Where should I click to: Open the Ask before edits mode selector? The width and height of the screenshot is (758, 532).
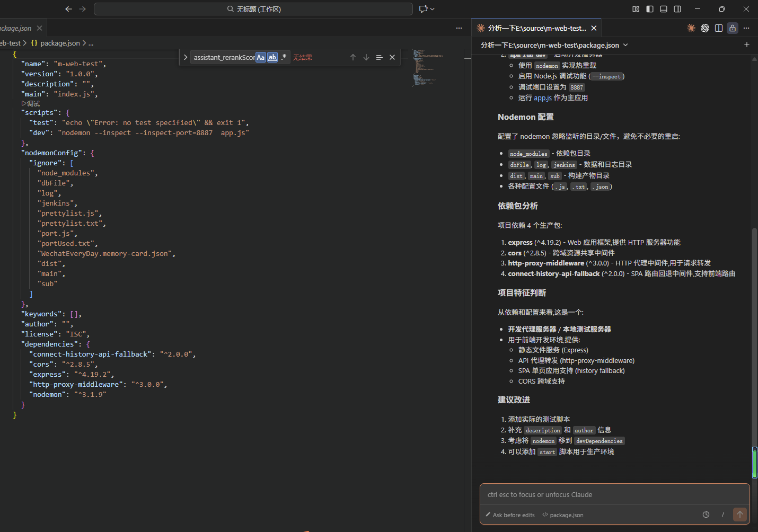(510, 515)
